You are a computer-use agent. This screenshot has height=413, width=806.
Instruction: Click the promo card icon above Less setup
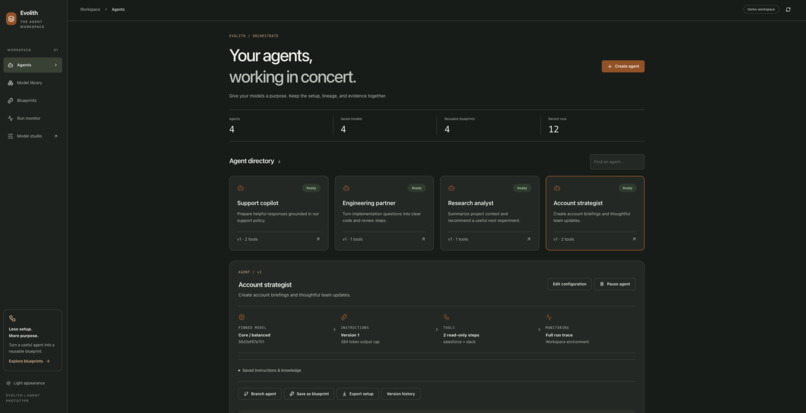point(12,319)
